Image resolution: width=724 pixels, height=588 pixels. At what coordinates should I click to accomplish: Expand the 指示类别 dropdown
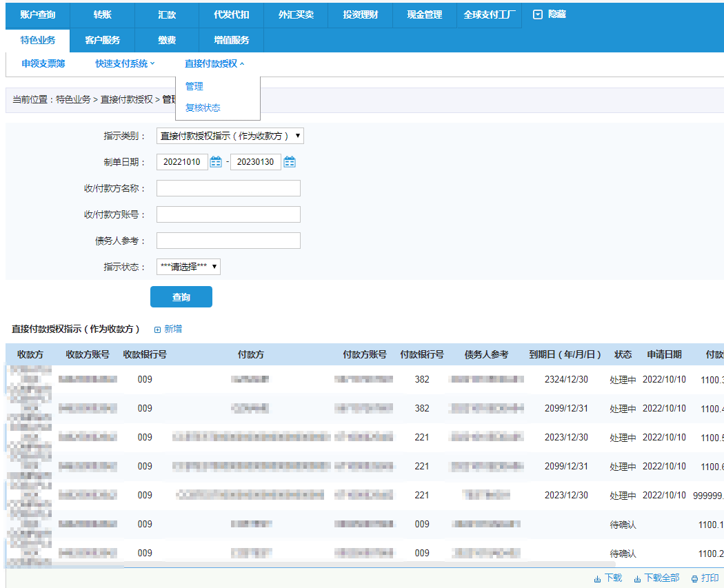[230, 136]
